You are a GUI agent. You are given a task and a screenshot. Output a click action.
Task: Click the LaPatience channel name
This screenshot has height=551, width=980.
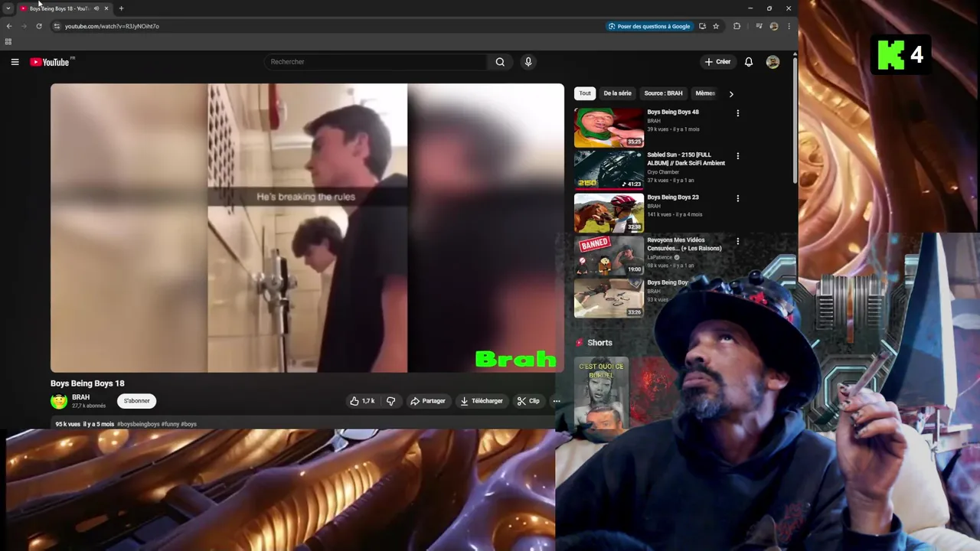coord(660,257)
